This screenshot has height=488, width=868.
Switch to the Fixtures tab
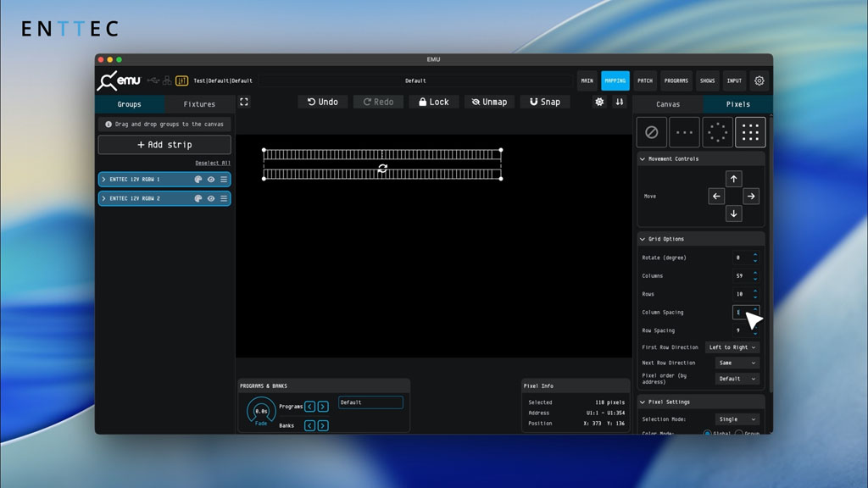[x=199, y=104]
